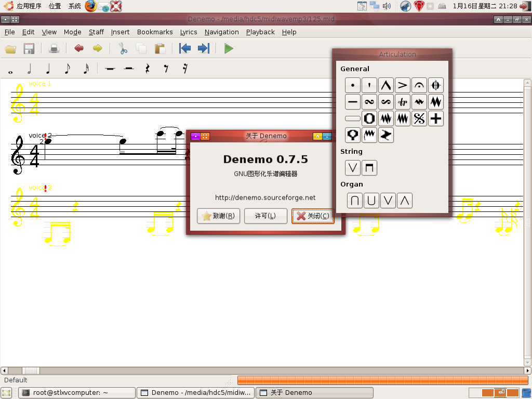Print the score using printer icon
This screenshot has height=399, width=532.
[x=54, y=49]
